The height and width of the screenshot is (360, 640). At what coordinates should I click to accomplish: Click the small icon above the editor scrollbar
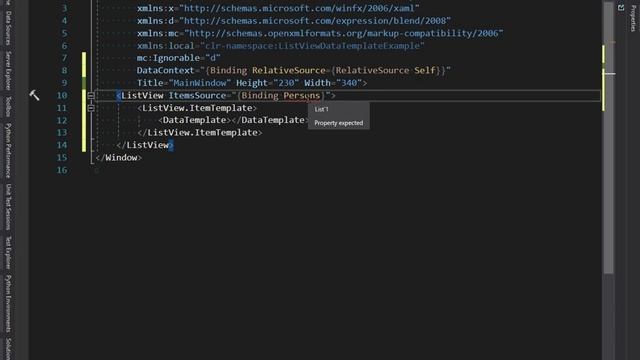(x=621, y=8)
